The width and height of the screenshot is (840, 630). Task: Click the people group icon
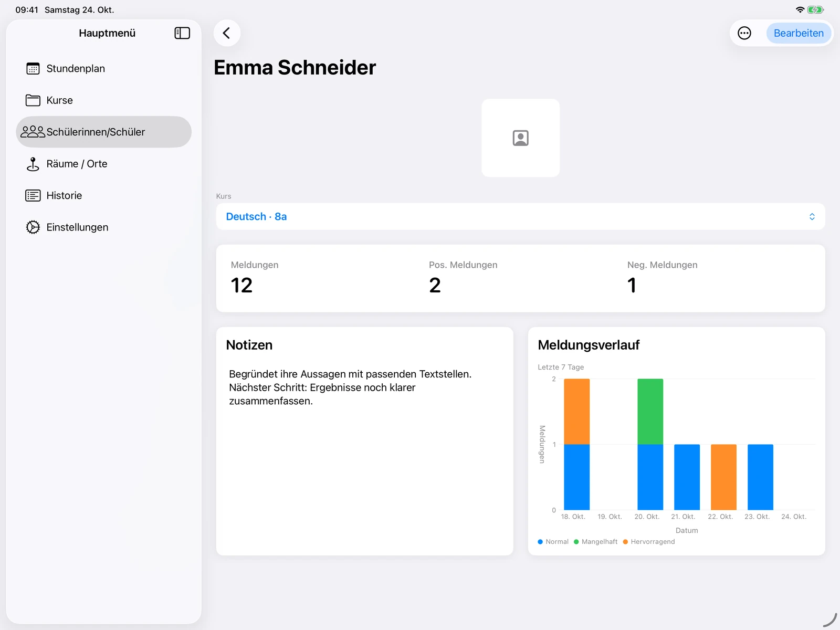point(33,132)
